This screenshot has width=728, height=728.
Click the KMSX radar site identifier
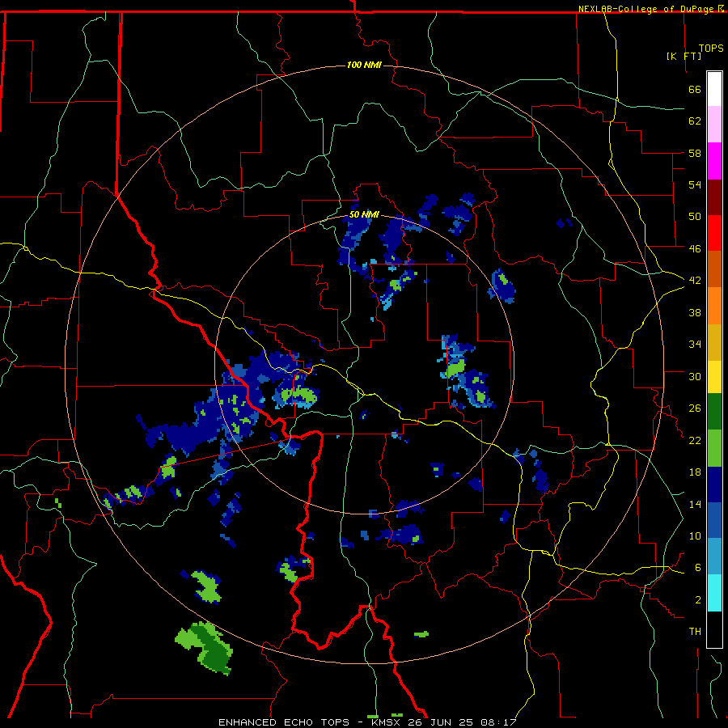pyautogui.click(x=385, y=722)
